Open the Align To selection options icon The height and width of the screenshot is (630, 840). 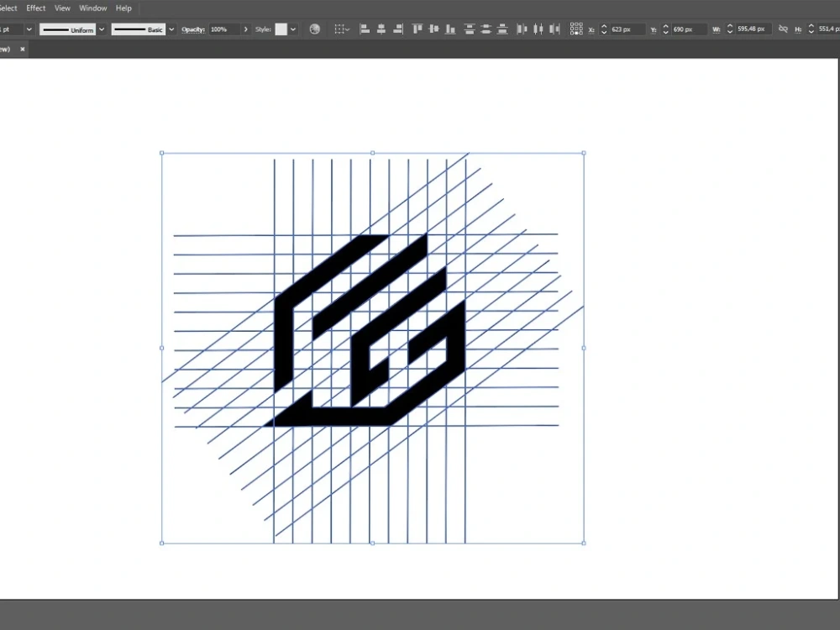[342, 29]
